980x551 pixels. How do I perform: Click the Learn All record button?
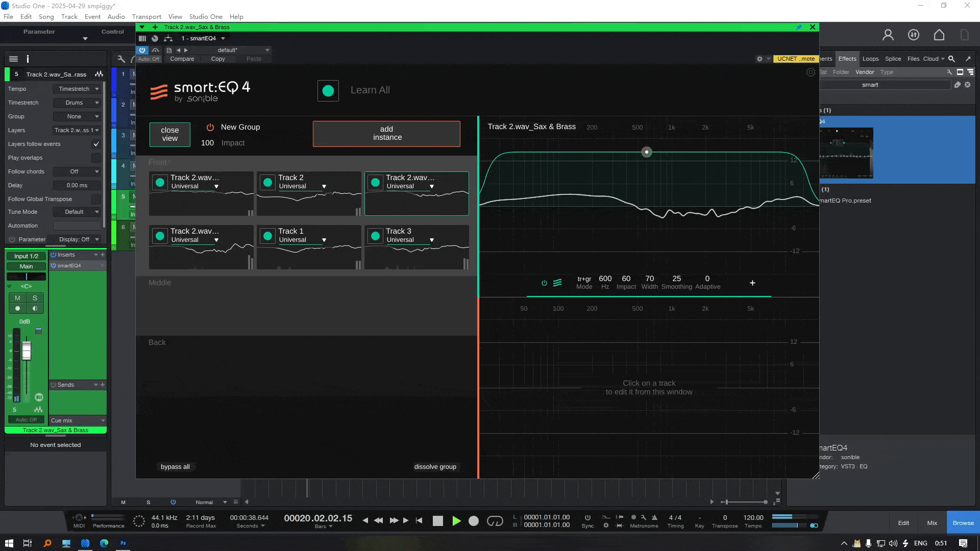(x=328, y=91)
